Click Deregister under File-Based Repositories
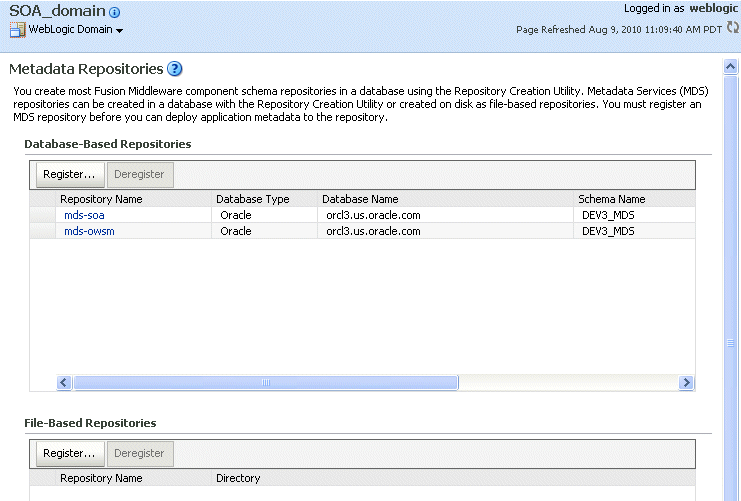Image resolution: width=741 pixels, height=501 pixels. click(140, 453)
